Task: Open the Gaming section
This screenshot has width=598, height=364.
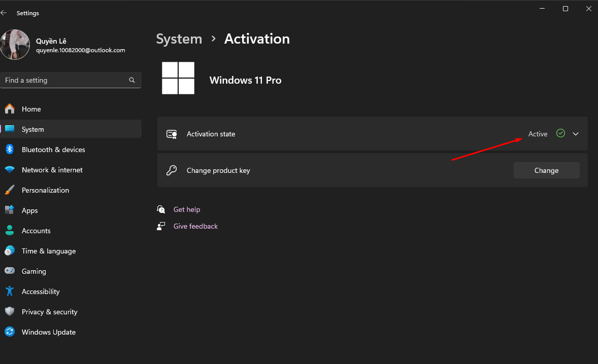Action: tap(34, 271)
